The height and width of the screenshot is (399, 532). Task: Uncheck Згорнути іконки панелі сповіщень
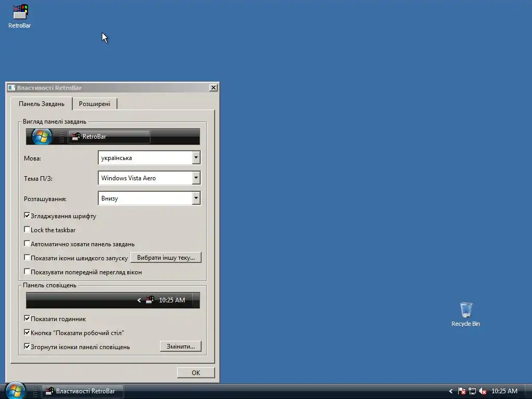pos(27,347)
